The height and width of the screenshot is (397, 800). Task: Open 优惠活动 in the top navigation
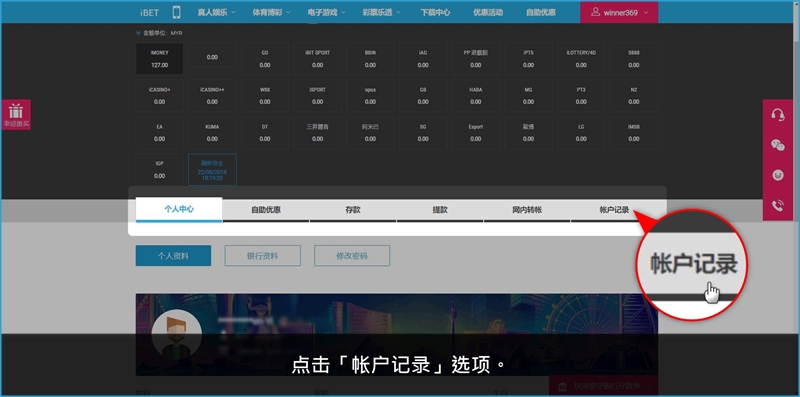pos(488,13)
